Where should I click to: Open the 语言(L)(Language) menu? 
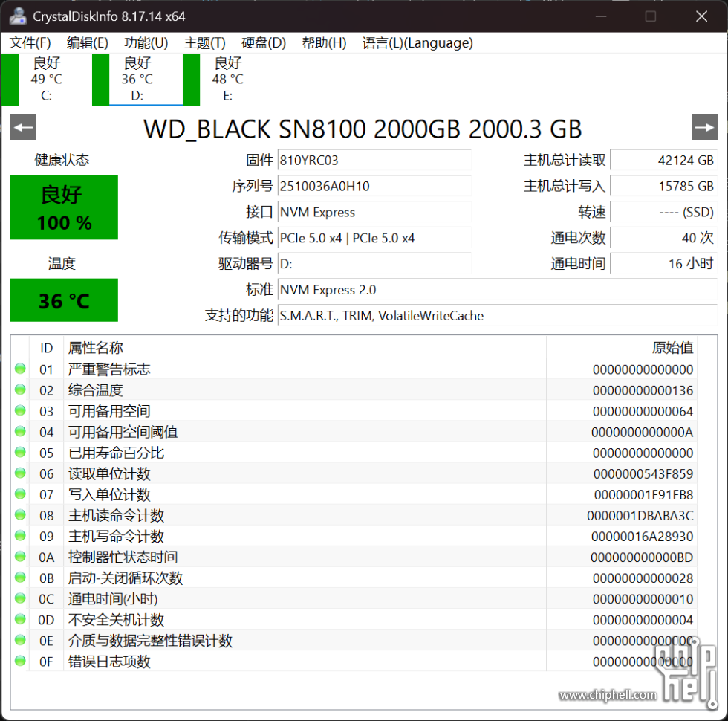(417, 43)
